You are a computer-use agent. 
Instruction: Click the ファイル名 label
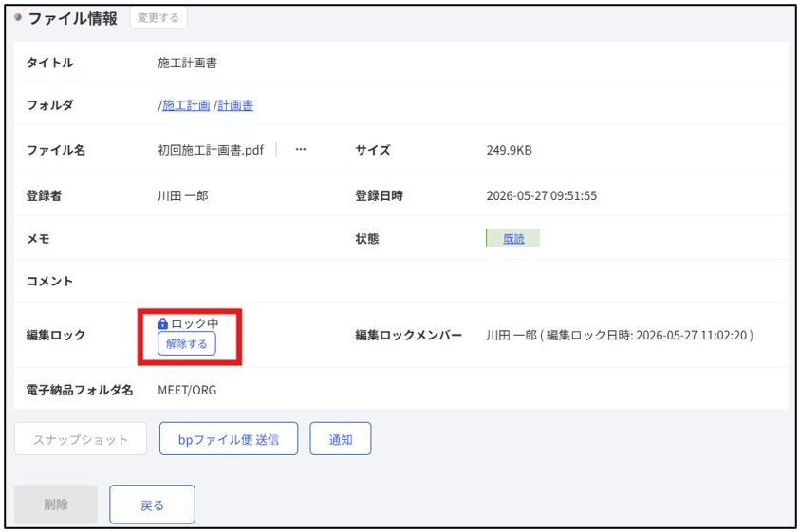click(x=56, y=150)
